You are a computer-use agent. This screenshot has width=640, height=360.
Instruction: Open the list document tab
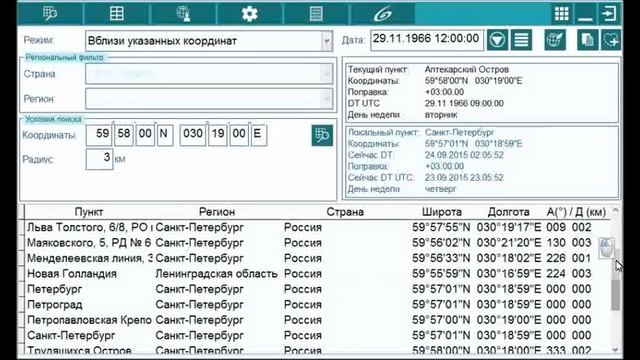pos(316,13)
